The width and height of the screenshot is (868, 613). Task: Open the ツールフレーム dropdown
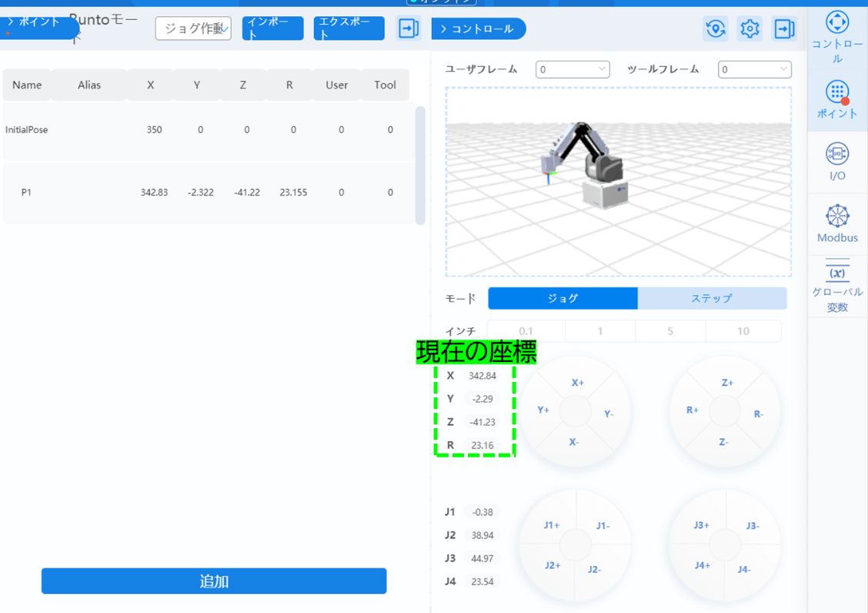754,69
